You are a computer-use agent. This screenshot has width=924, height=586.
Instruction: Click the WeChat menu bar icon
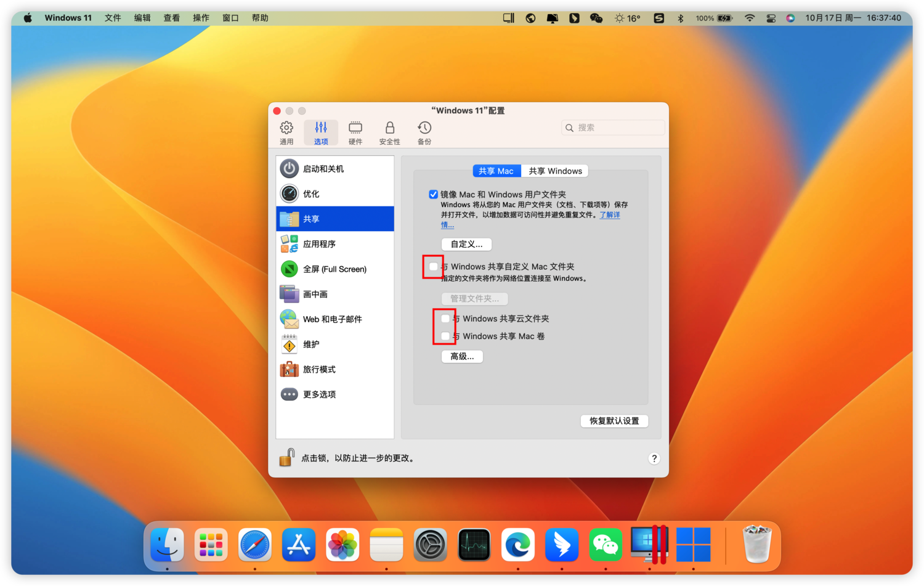596,18
